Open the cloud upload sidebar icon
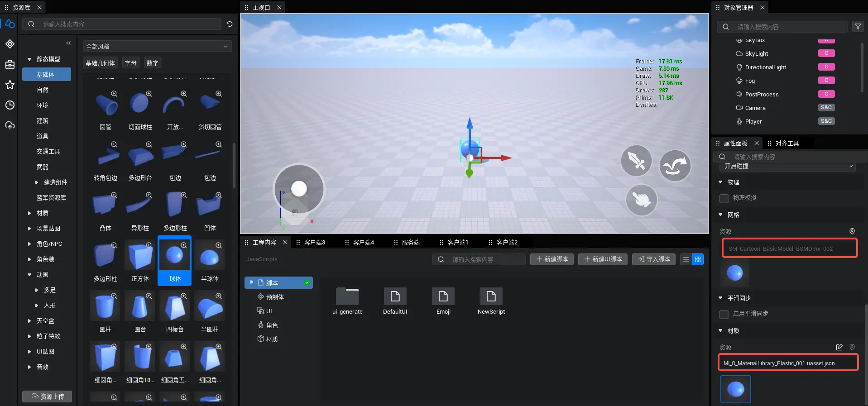Screen dimensions: 868x406 [x=10, y=125]
